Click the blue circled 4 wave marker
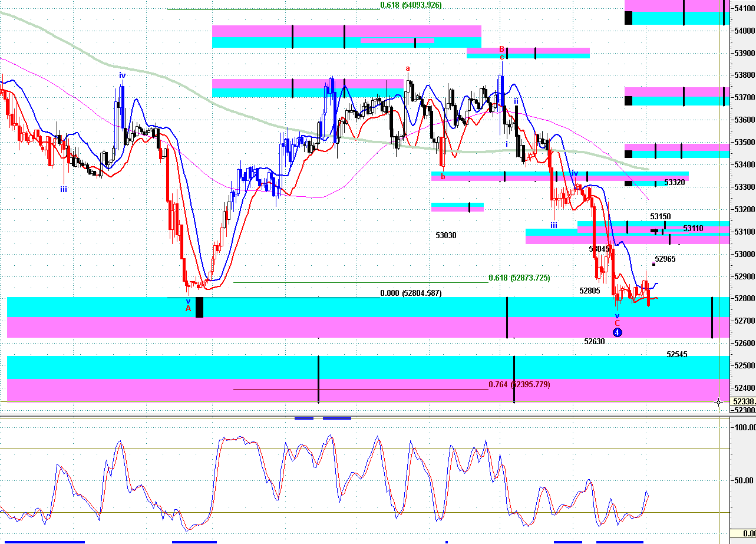The width and height of the screenshot is (756, 544). pyautogui.click(x=617, y=332)
